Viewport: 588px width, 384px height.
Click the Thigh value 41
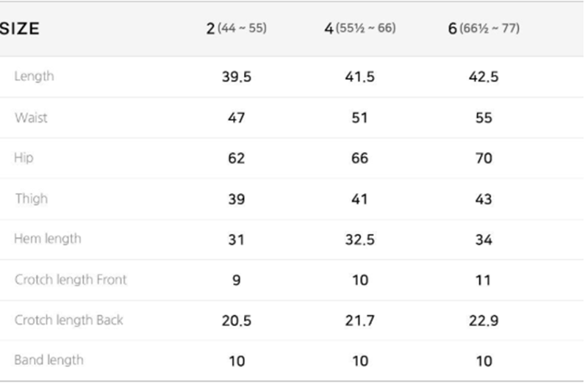pyautogui.click(x=359, y=199)
